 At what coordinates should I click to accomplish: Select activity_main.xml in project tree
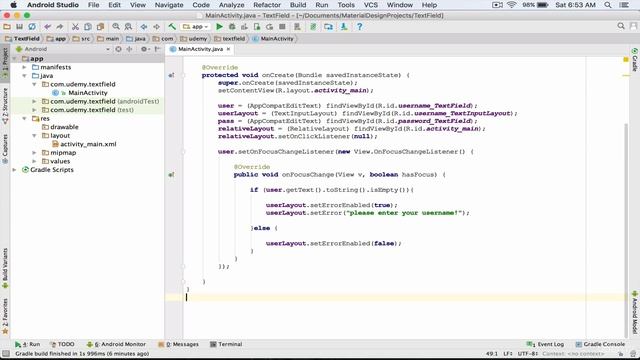(x=88, y=144)
